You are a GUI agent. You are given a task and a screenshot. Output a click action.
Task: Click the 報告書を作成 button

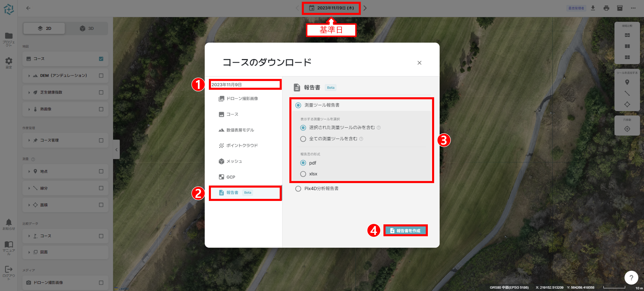pos(405,231)
